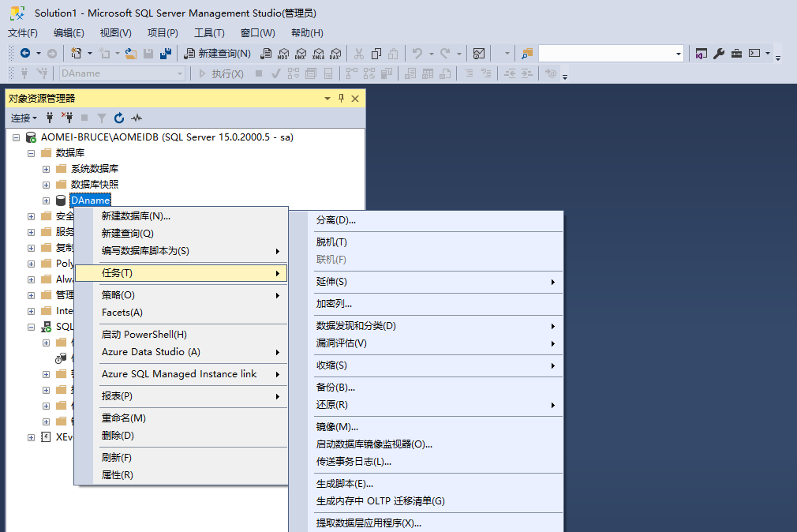
Task: Click 属性(R) in the context menu
Action: 117,475
